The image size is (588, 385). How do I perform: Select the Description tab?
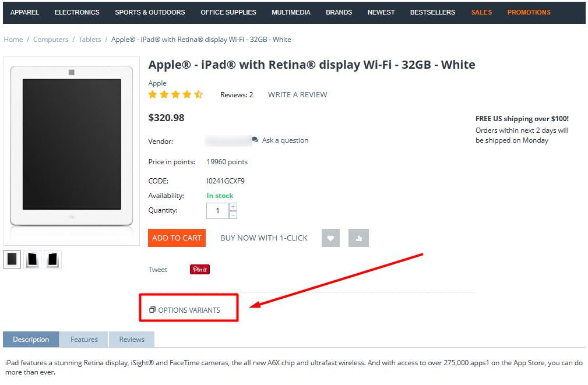[31, 339]
